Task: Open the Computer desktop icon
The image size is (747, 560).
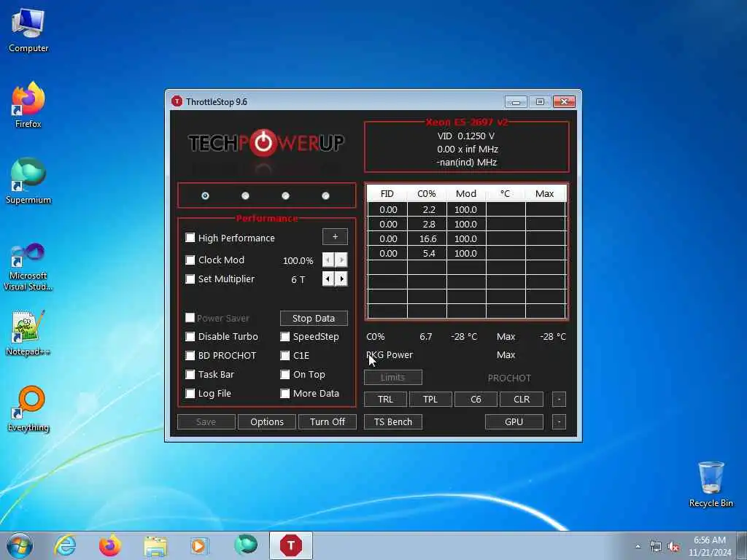Action: pos(28,30)
